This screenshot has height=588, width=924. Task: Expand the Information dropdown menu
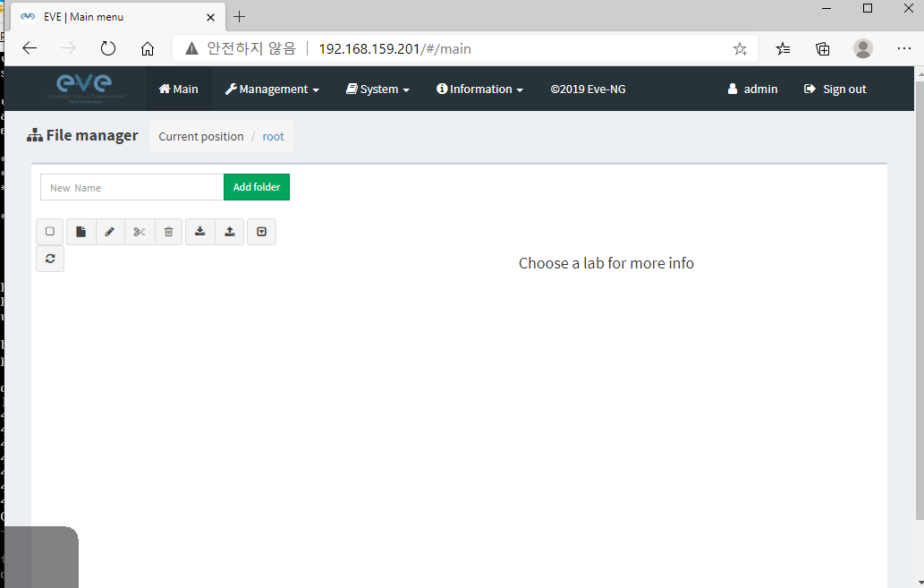coord(479,89)
